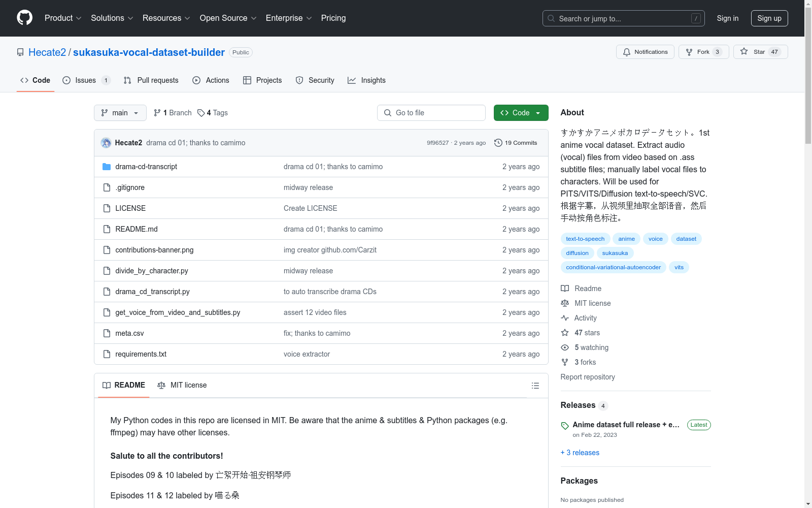812x508 pixels.
Task: Expand the Enterprise menu
Action: click(289, 18)
